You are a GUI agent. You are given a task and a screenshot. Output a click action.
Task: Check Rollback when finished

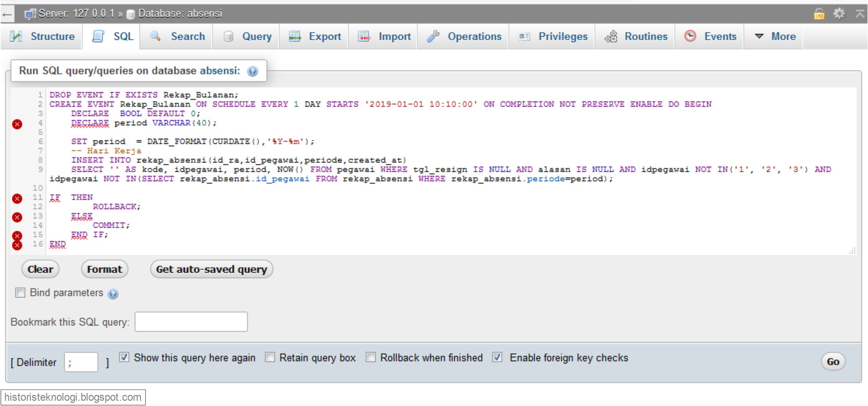tap(372, 357)
